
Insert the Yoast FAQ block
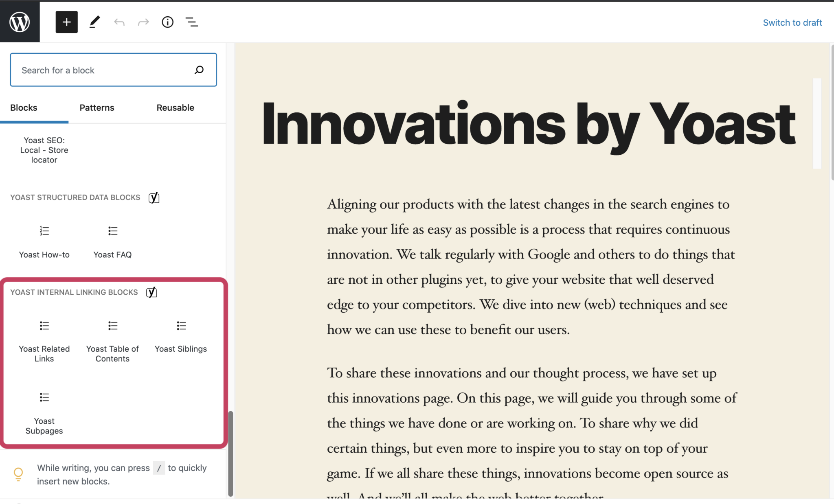coord(112,240)
